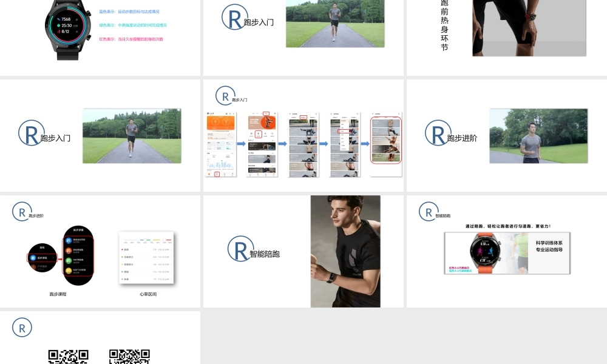
Task: Click the '跑步课程' caption under watch screens
Action: point(58,294)
